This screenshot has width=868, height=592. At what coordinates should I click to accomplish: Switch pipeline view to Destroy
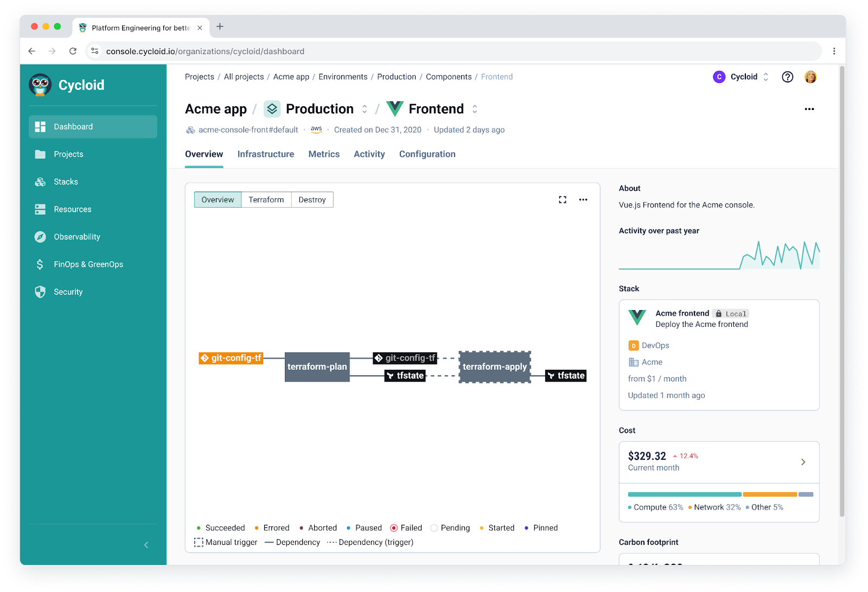coord(312,200)
